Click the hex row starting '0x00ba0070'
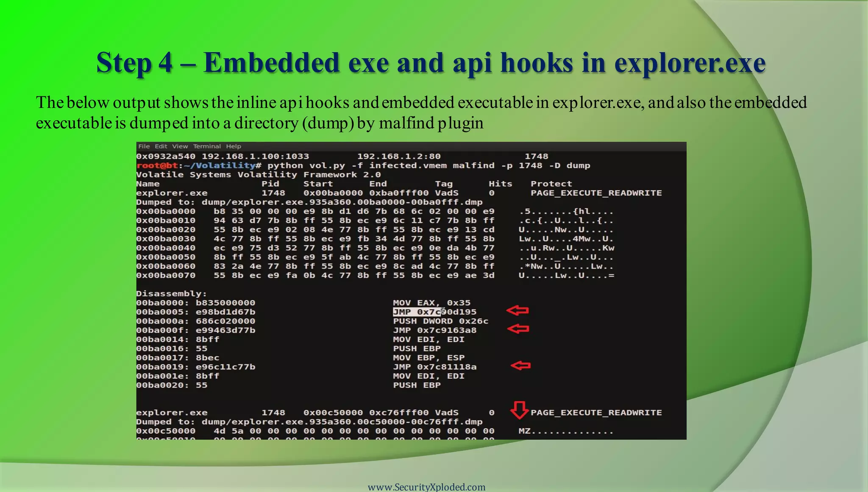This screenshot has height=492, width=868. coord(375,276)
